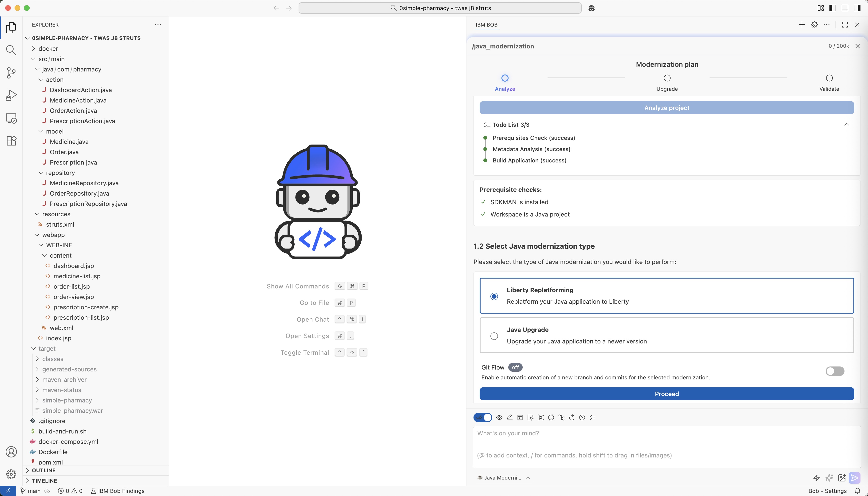Open MedicineAction.java in the explorer
The height and width of the screenshot is (496, 868).
click(78, 100)
